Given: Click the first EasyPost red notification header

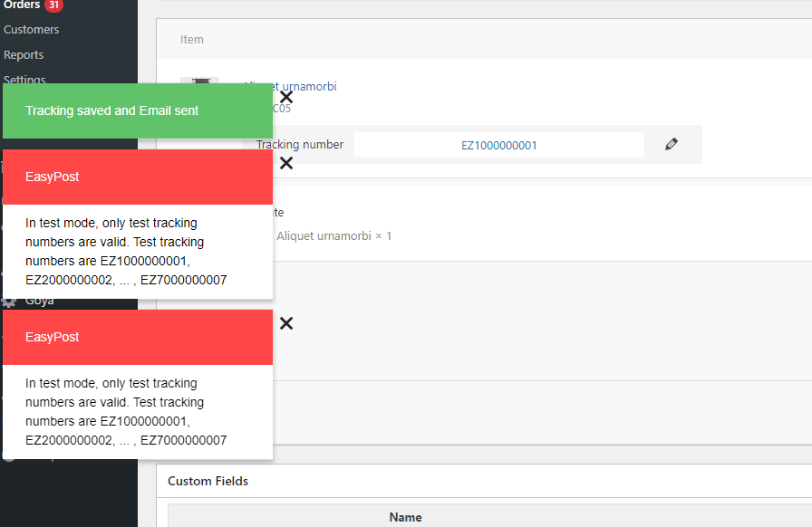Looking at the screenshot, I should 138,177.
